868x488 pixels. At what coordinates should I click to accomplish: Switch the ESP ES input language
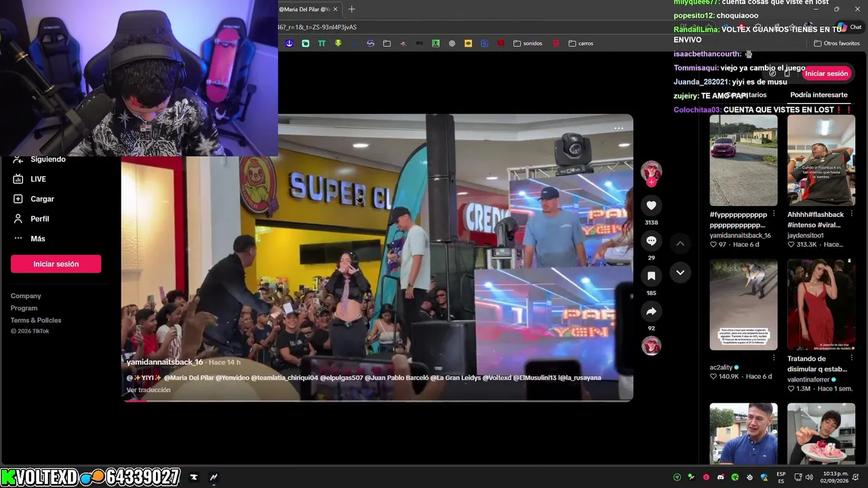(x=781, y=477)
